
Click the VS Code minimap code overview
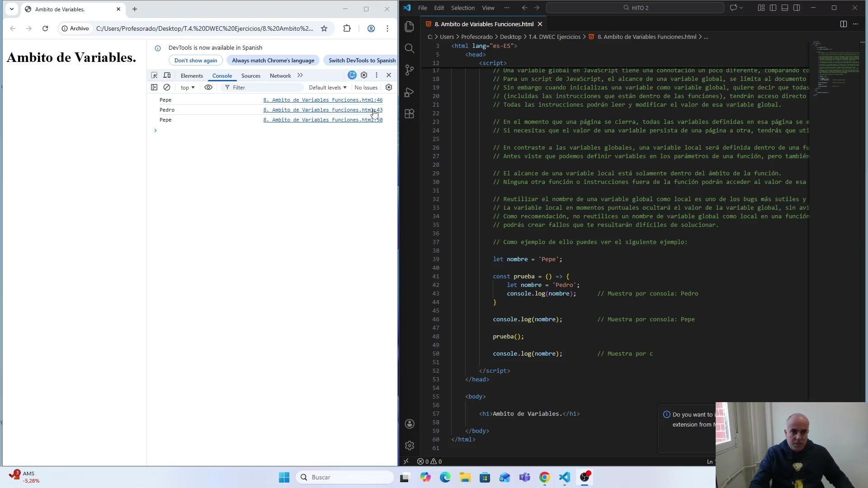coord(836,68)
